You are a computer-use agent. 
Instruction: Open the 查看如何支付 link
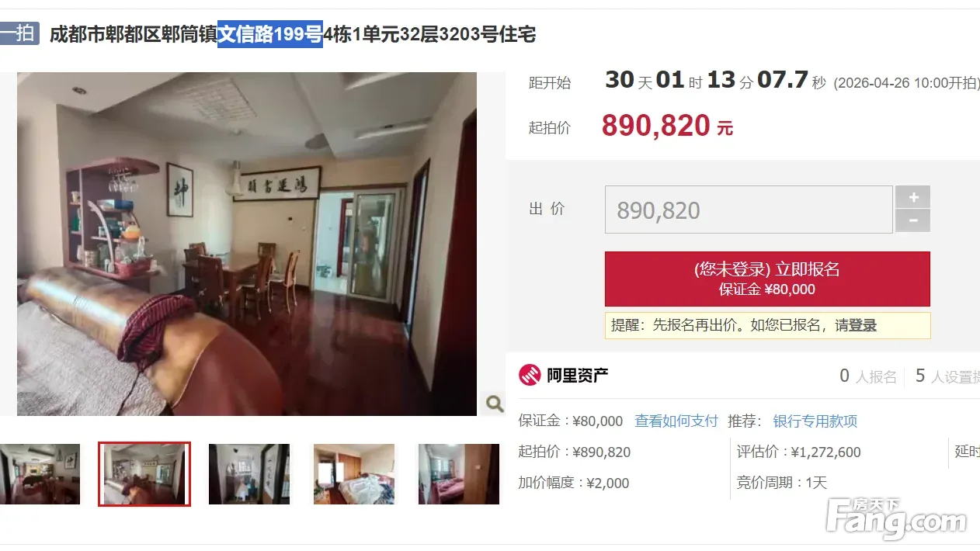pyautogui.click(x=676, y=421)
